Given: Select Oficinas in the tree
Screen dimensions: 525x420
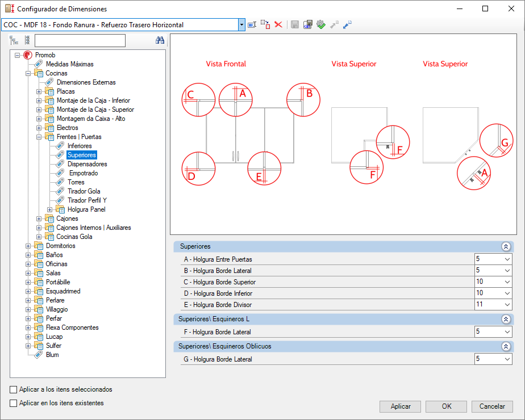Looking at the screenshot, I should (57, 264).
